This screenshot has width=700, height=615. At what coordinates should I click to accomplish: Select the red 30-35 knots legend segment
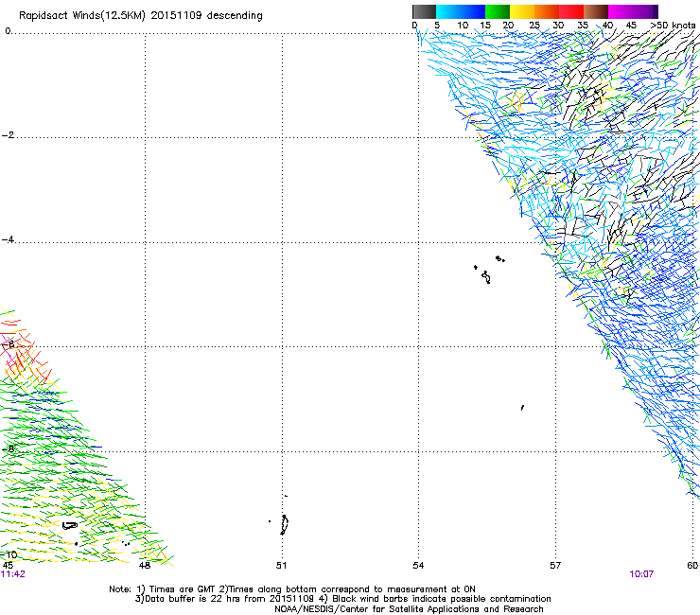[x=571, y=11]
